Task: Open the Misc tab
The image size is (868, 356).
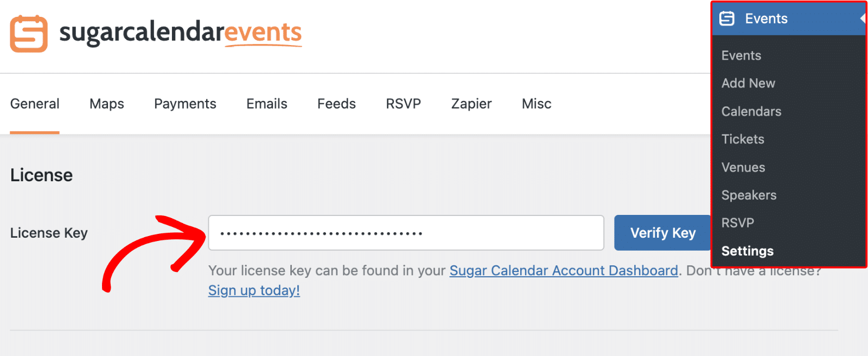Action: [x=537, y=104]
